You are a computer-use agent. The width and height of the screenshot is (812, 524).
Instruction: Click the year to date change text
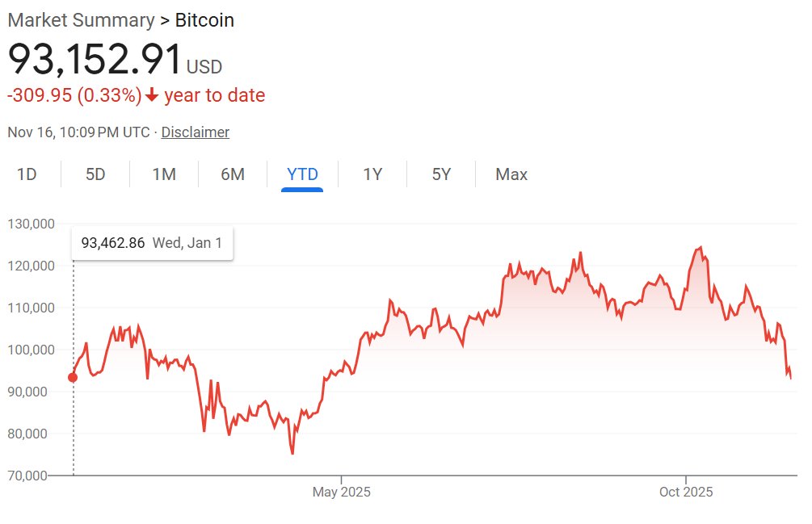214,95
